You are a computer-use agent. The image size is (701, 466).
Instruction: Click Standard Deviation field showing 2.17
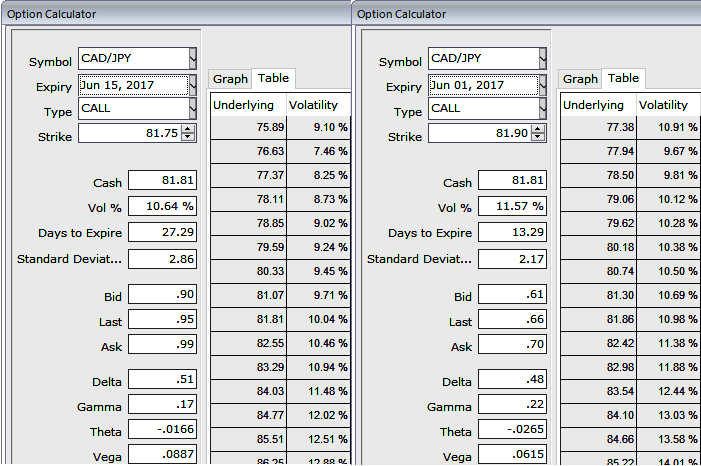pyautogui.click(x=512, y=259)
